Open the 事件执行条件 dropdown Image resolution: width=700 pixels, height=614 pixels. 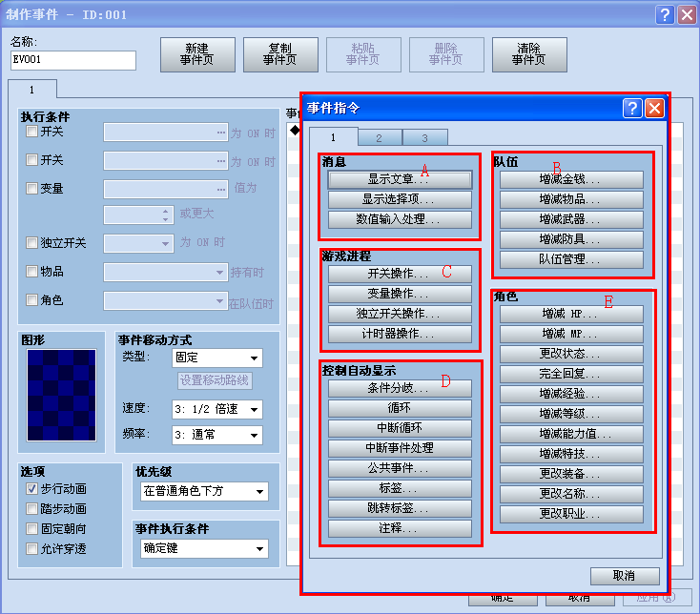[204, 548]
